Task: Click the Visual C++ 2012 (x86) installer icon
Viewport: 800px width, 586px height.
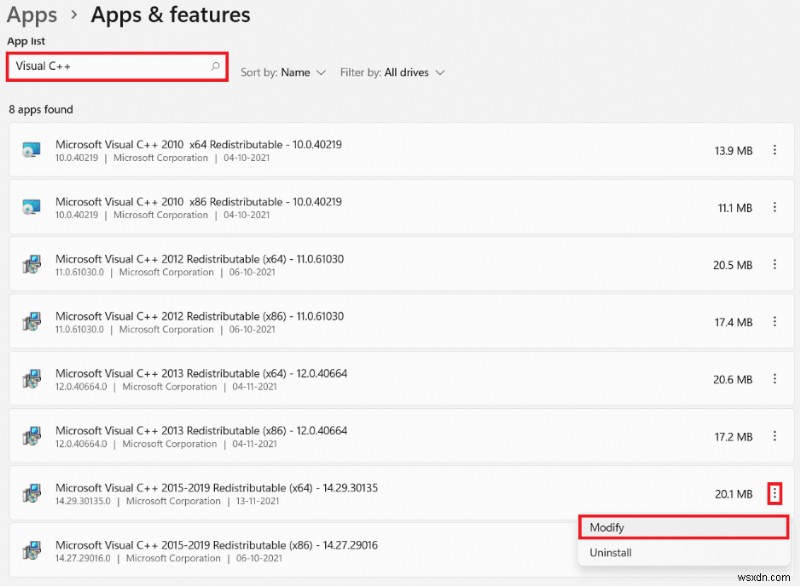Action: pyautogui.click(x=32, y=322)
